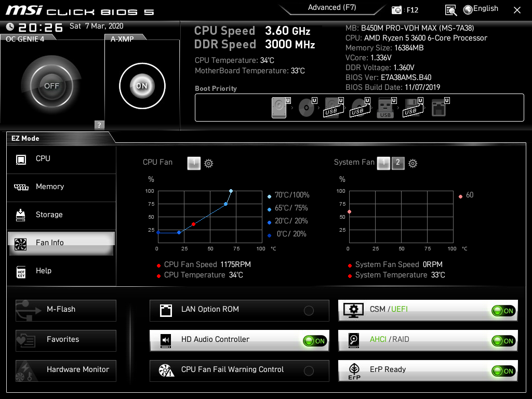
Task: Open the Memory section
Action: tap(61, 187)
